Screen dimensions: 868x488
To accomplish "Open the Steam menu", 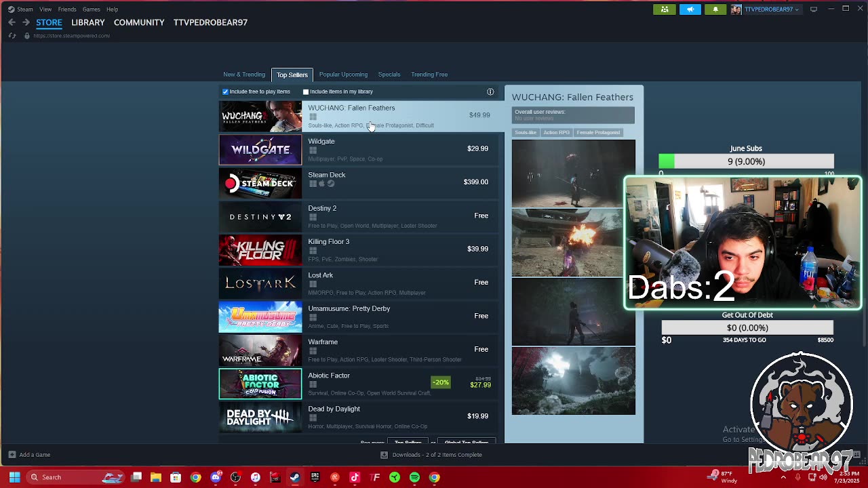I will [x=25, y=9].
